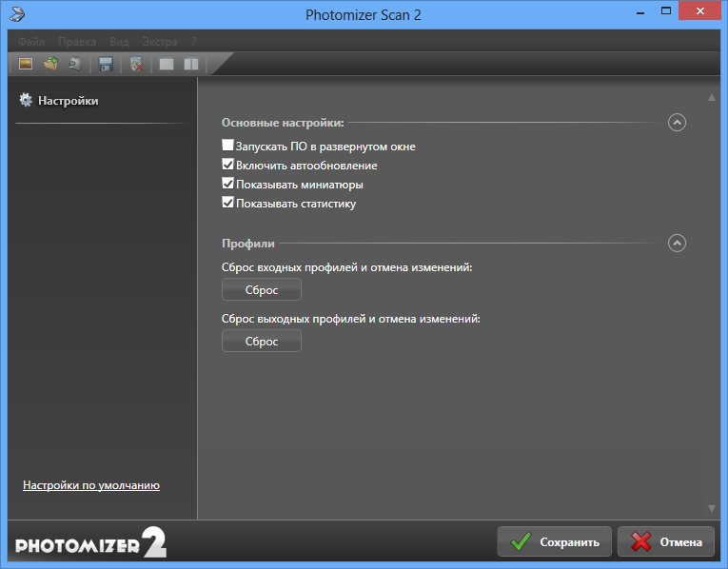The height and width of the screenshot is (569, 728).
Task: Minimize the Photomizer Scan 2 window
Action: tap(640, 12)
